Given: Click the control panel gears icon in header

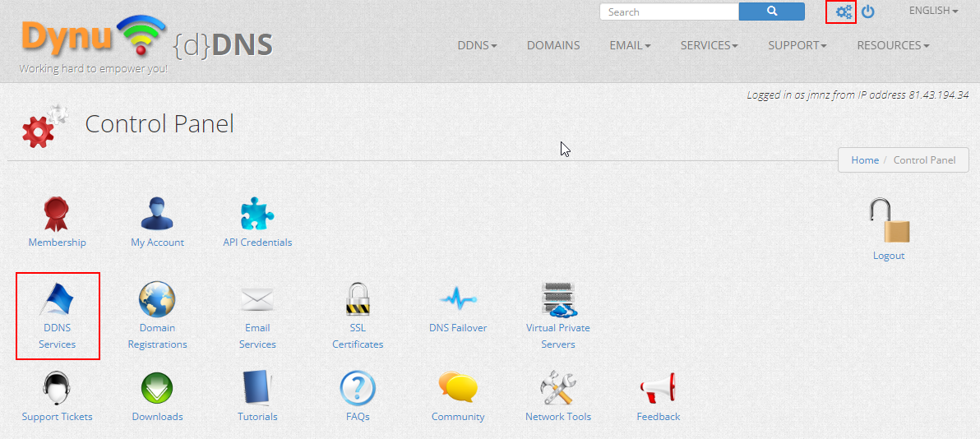Looking at the screenshot, I should coord(844,12).
